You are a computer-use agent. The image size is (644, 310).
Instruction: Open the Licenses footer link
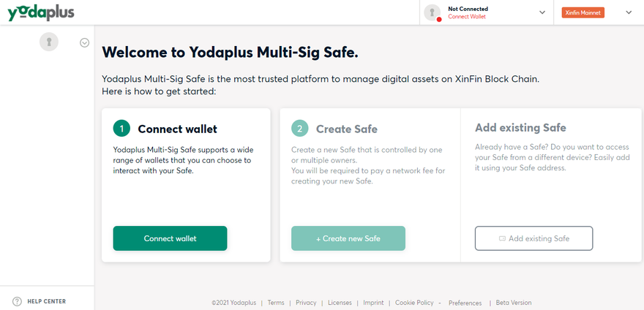[x=340, y=303]
